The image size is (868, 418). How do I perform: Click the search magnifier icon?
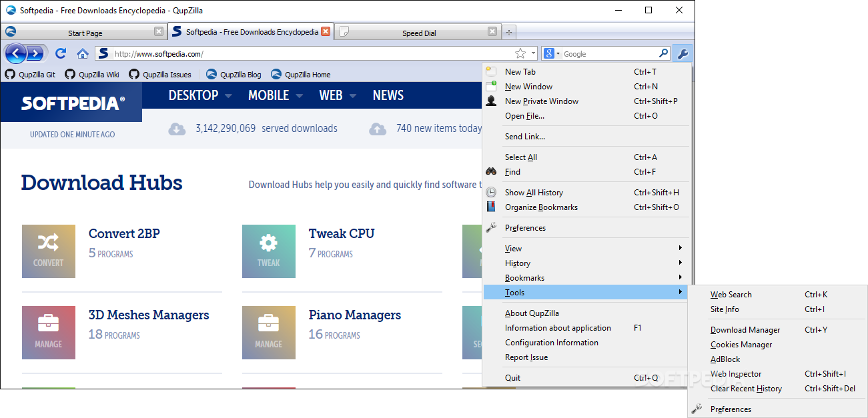663,53
